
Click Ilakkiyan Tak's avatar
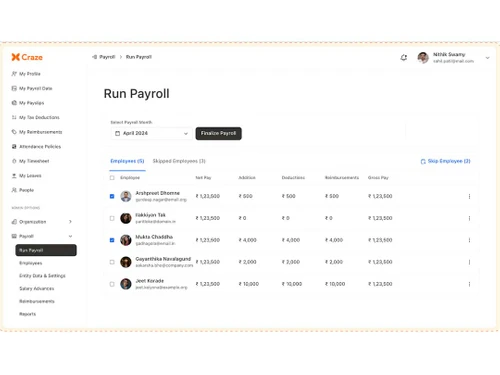pyautogui.click(x=126, y=218)
